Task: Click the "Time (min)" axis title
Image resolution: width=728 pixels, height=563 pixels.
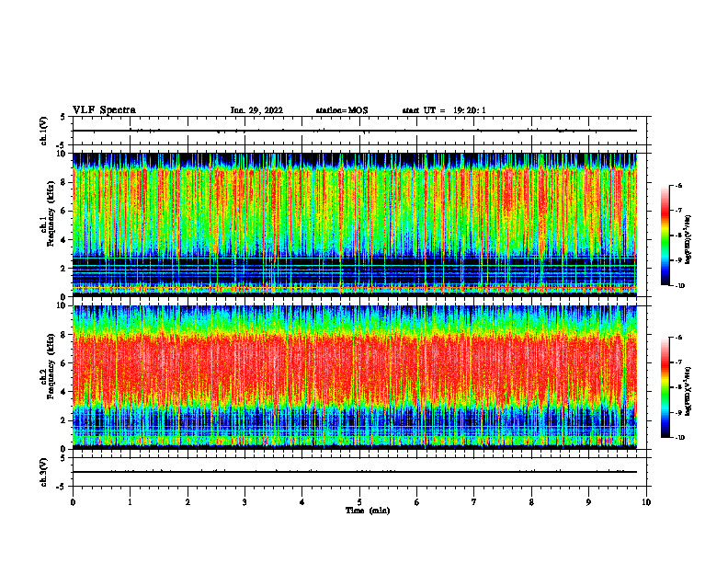Action: [368, 511]
